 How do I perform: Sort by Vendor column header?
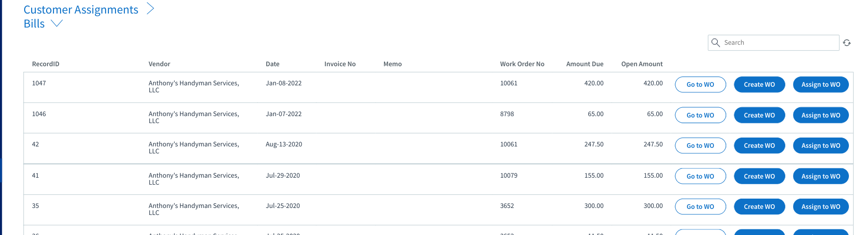[x=159, y=64]
